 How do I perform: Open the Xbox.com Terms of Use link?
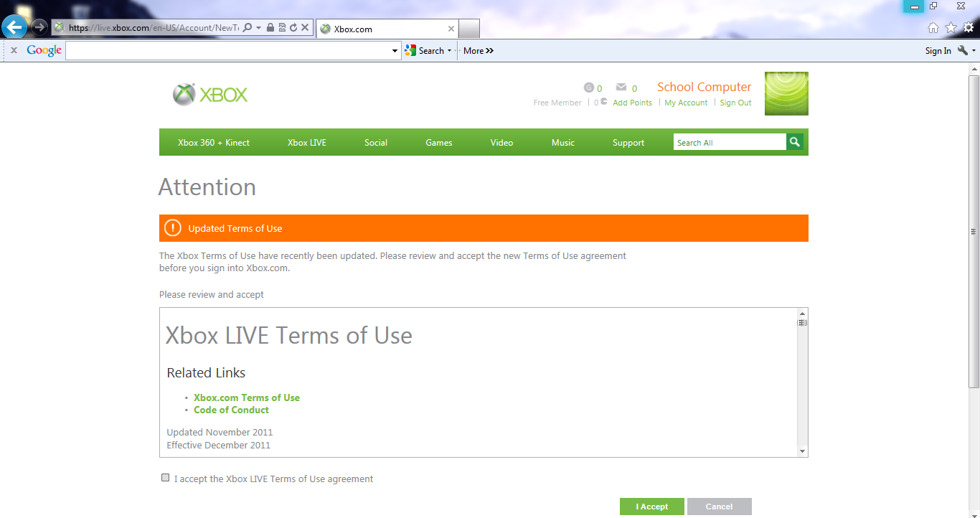(x=247, y=397)
